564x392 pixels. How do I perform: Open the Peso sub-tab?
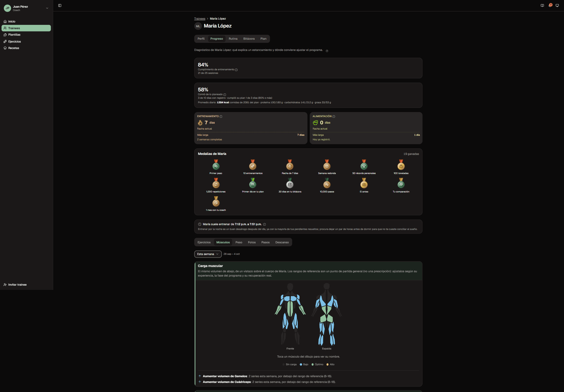point(239,242)
